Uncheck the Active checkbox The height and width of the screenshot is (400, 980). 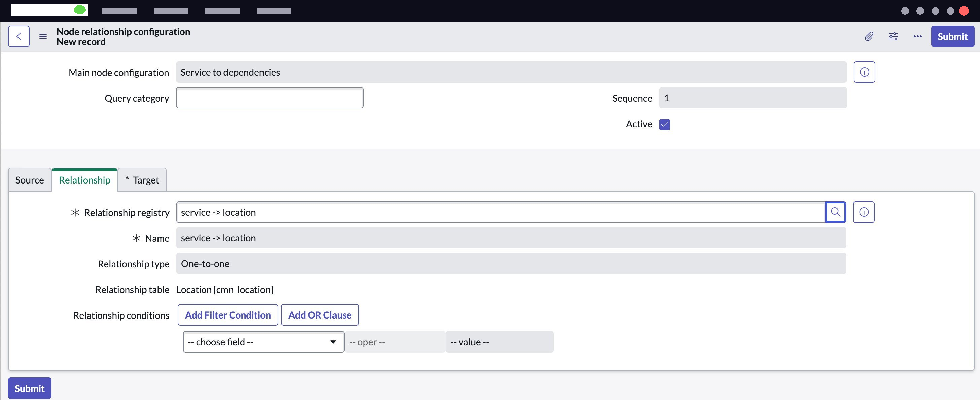[x=665, y=125]
